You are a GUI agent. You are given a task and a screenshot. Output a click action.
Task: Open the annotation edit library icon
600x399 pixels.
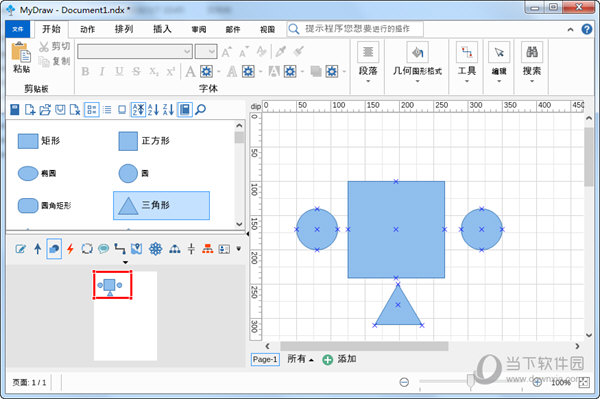(21, 249)
